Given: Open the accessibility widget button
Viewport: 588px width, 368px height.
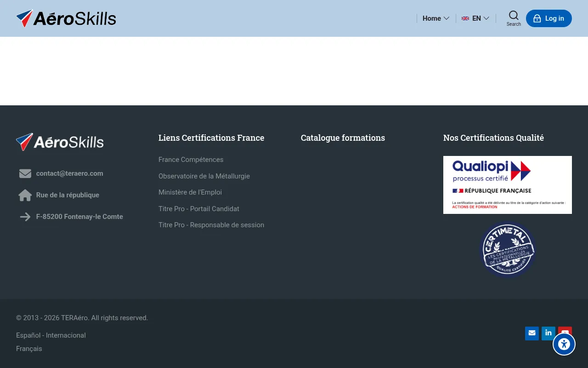Looking at the screenshot, I should [564, 344].
